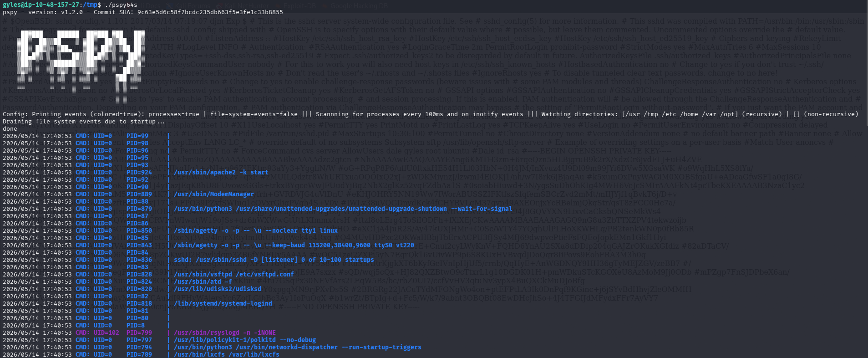Viewport: 868px width, 358px height.
Task: Click PID=92 value
Action: point(137,180)
